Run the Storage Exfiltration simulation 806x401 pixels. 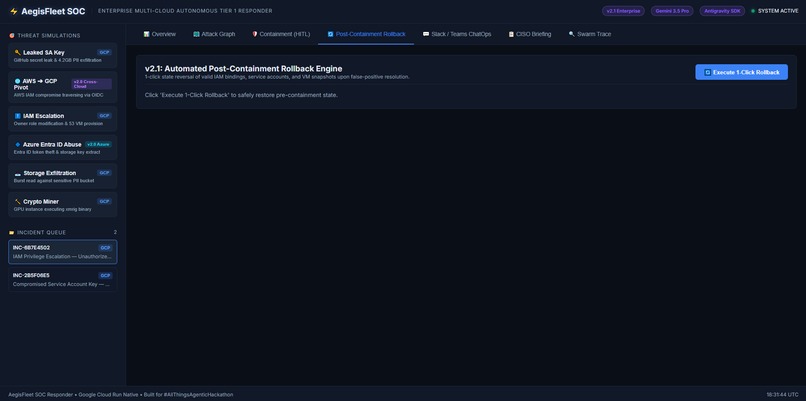pyautogui.click(x=63, y=176)
